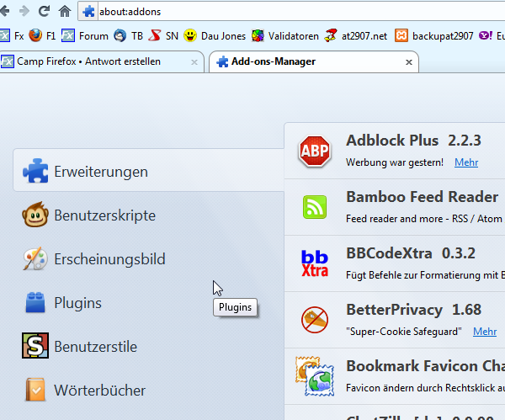This screenshot has width=505, height=420.
Task: Open the Fx bookmark
Action: point(12,35)
